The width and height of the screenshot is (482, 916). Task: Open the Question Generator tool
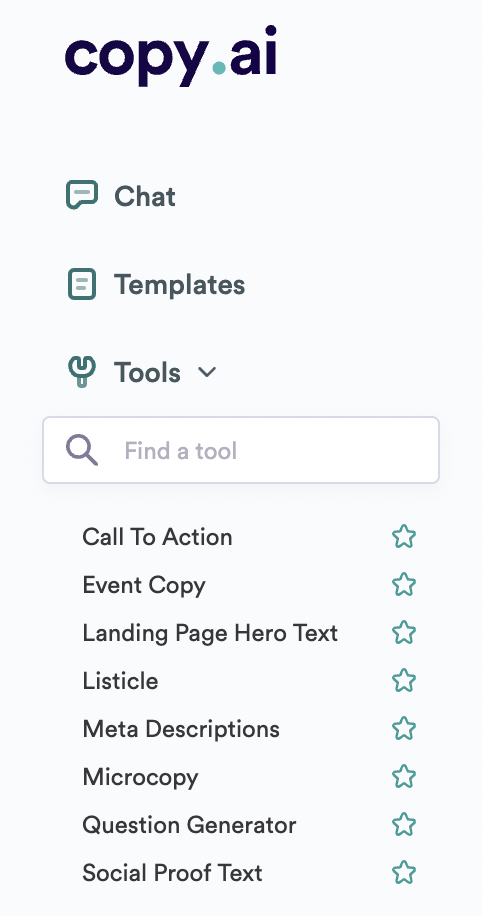(189, 825)
